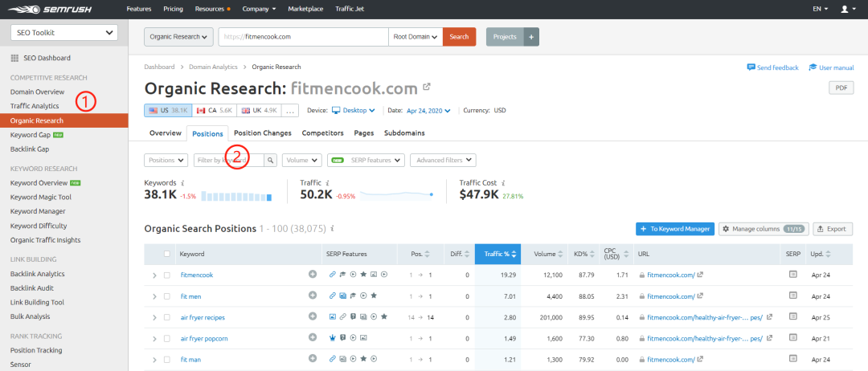Click plus icon next to fitmencook keyword

pyautogui.click(x=313, y=275)
